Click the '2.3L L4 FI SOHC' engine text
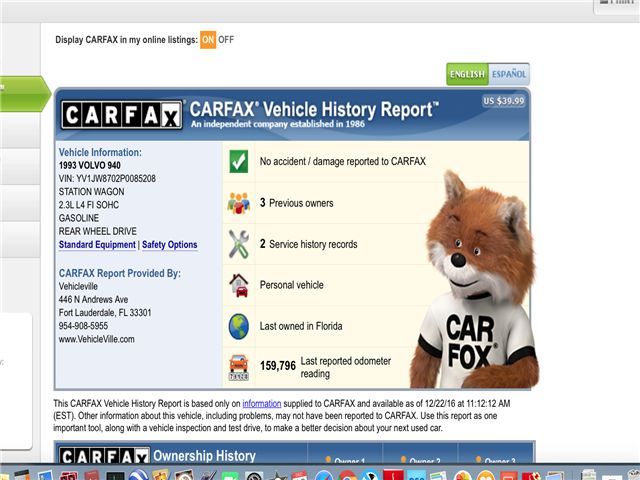The height and width of the screenshot is (480, 640). [x=89, y=205]
